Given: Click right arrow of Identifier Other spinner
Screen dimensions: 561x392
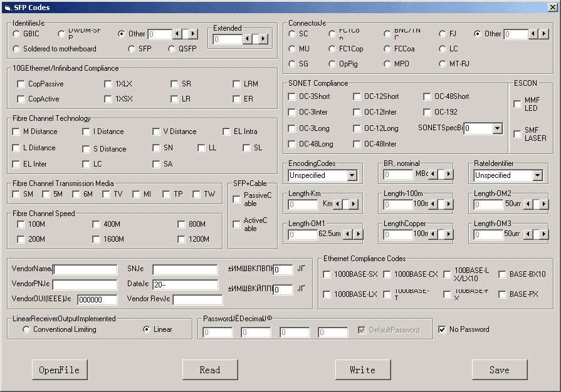Looking at the screenshot, I should point(194,34).
